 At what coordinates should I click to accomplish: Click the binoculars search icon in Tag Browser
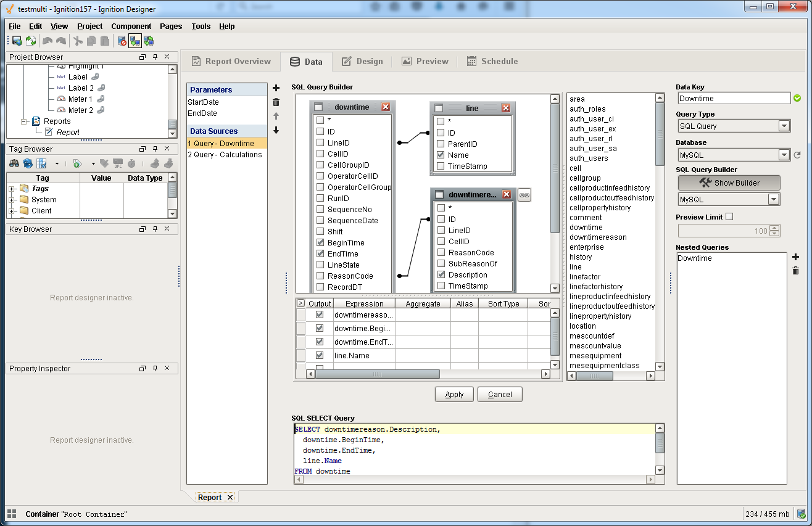point(14,163)
